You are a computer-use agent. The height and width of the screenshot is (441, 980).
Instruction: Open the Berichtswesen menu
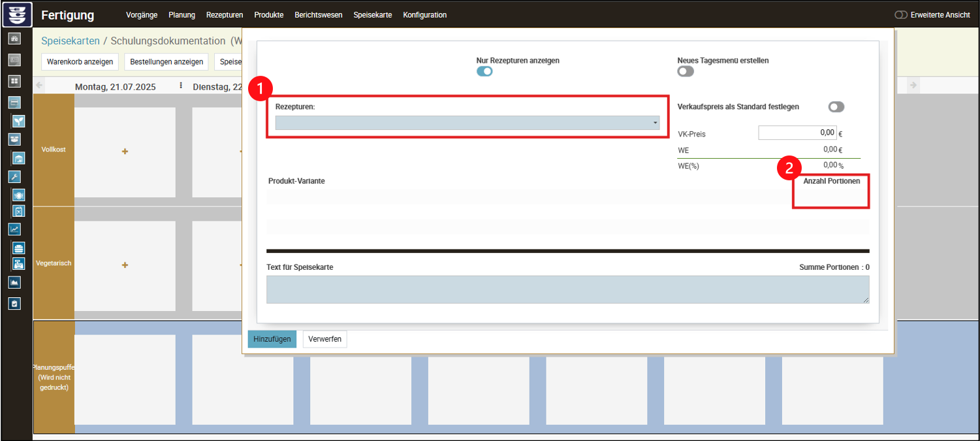pyautogui.click(x=318, y=15)
